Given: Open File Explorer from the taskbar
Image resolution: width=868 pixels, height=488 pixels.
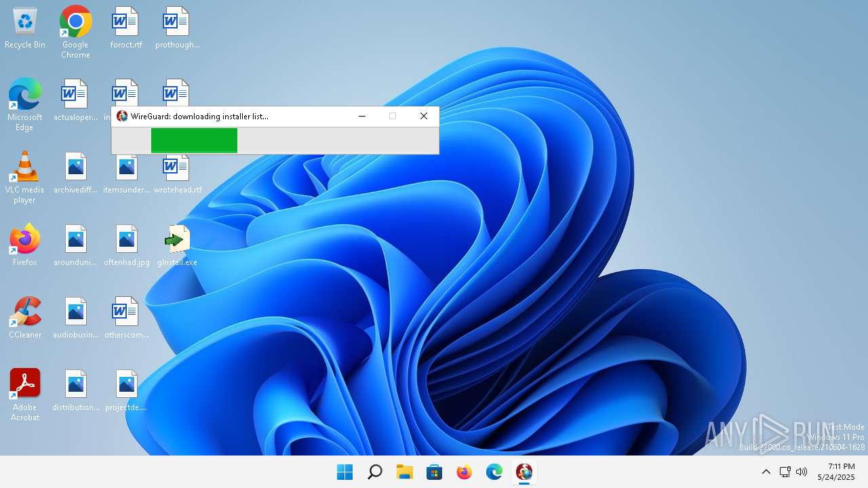Looking at the screenshot, I should click(405, 472).
